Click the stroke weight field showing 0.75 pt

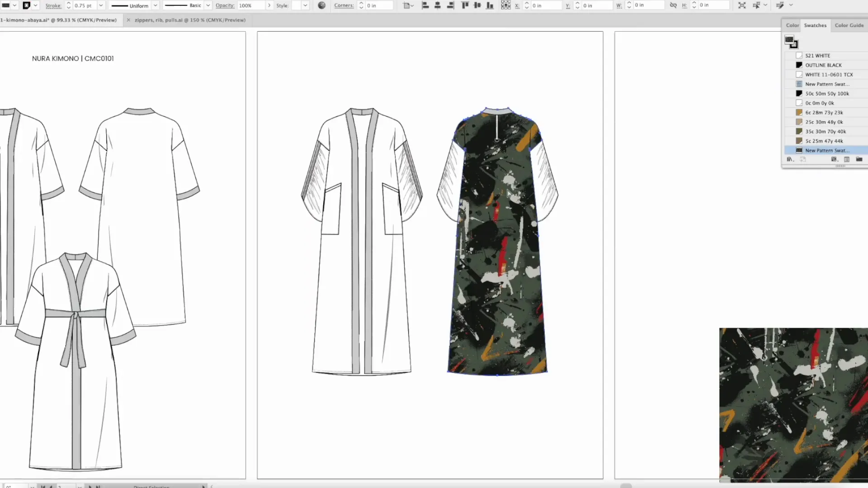tap(84, 5)
